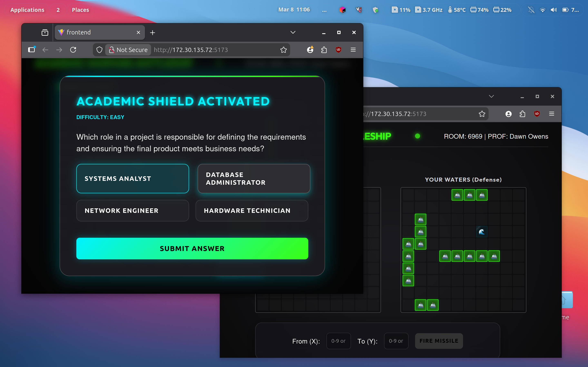Click the Fire Missile button
Screen dimensions: 588x367
click(439, 341)
